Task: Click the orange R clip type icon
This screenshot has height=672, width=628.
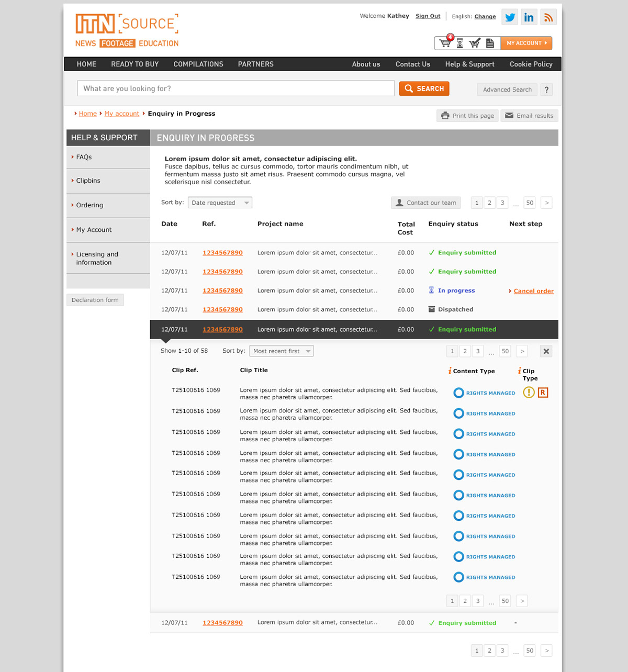Action: pos(543,392)
